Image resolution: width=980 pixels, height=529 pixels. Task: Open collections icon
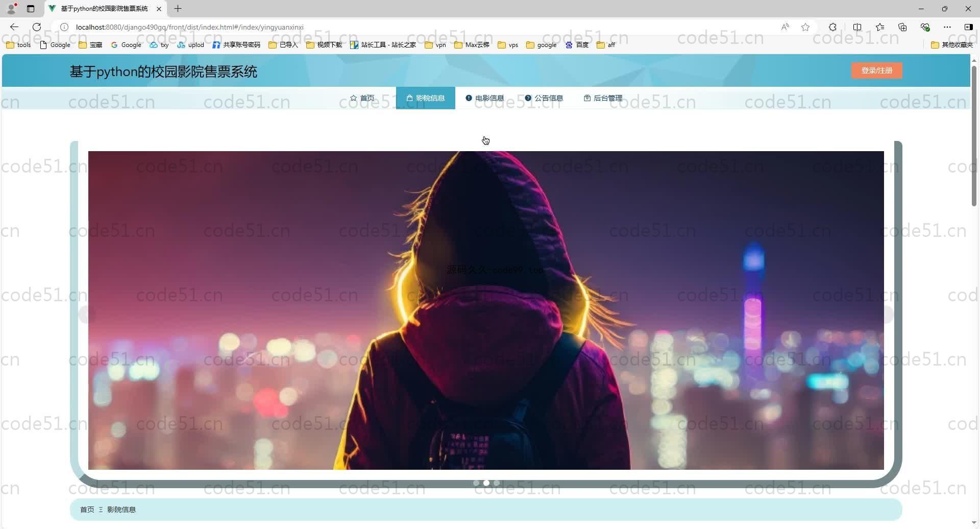point(902,27)
